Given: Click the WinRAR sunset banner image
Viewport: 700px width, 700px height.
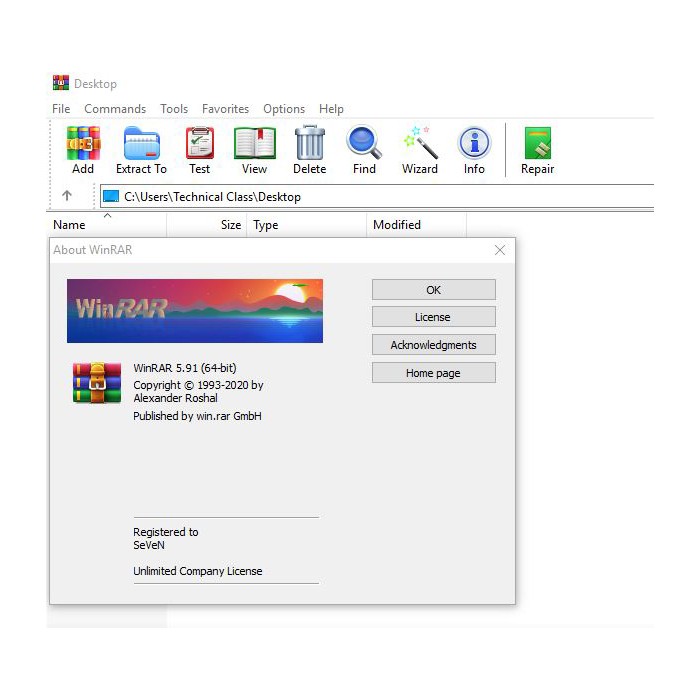Looking at the screenshot, I should click(x=195, y=311).
